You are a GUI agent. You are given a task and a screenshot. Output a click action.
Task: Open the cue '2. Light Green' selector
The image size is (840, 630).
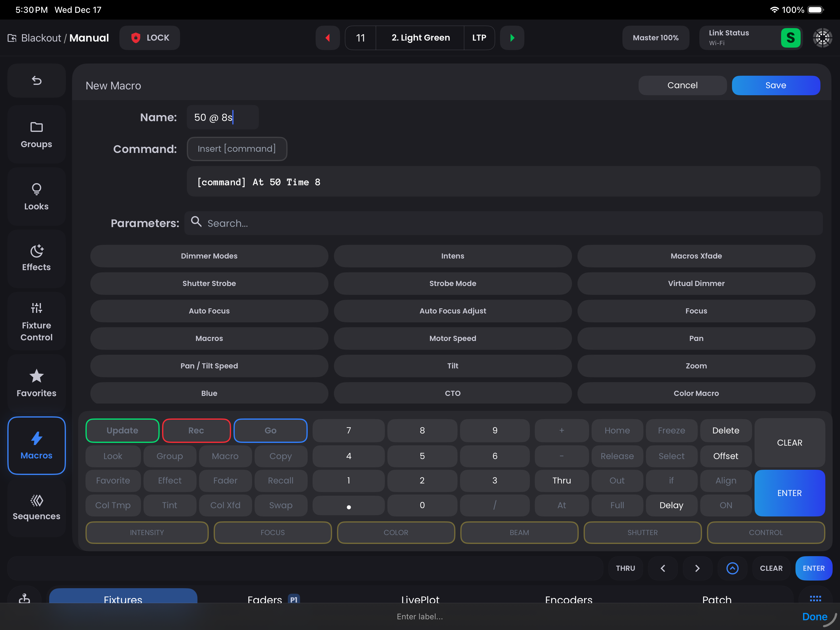[420, 38]
